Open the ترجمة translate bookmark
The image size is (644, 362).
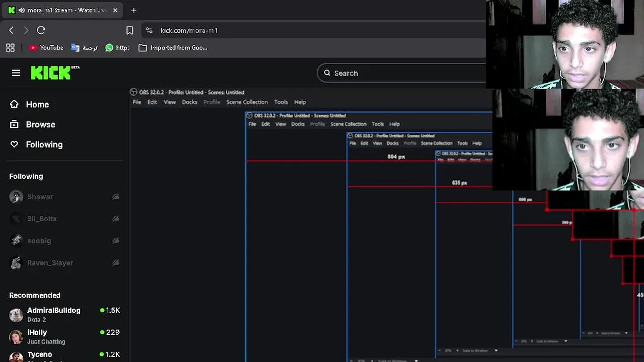84,48
